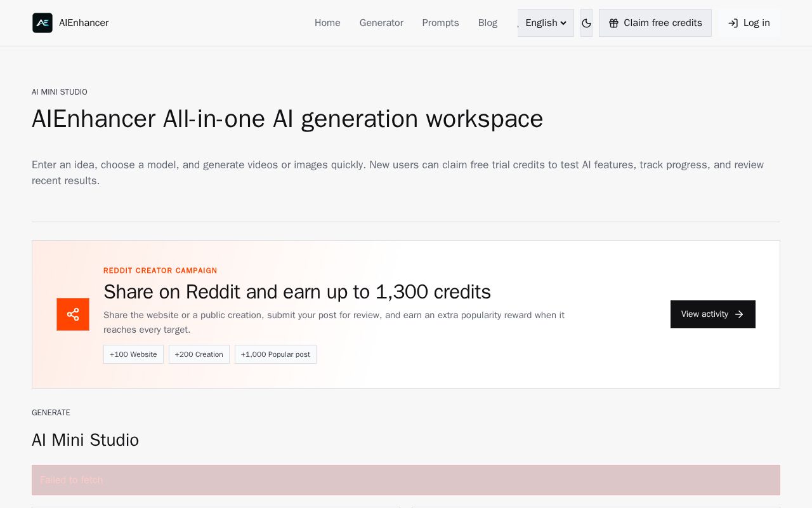812x508 pixels.
Task: Click the orange share icon in the banner
Action: [x=73, y=314]
